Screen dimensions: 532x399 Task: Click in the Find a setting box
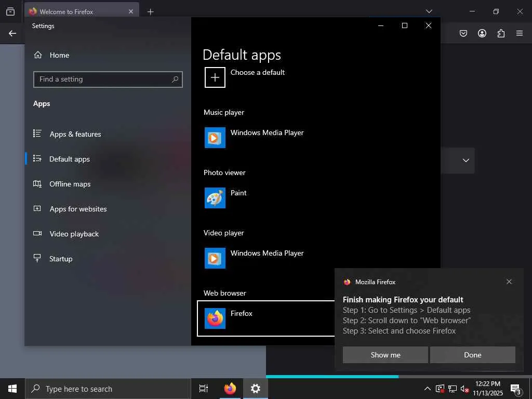tap(108, 79)
